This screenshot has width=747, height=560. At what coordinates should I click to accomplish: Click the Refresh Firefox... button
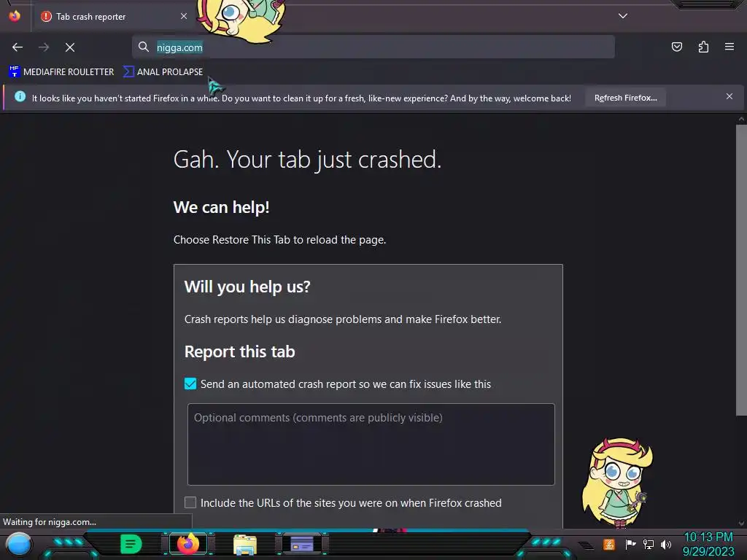coord(625,98)
